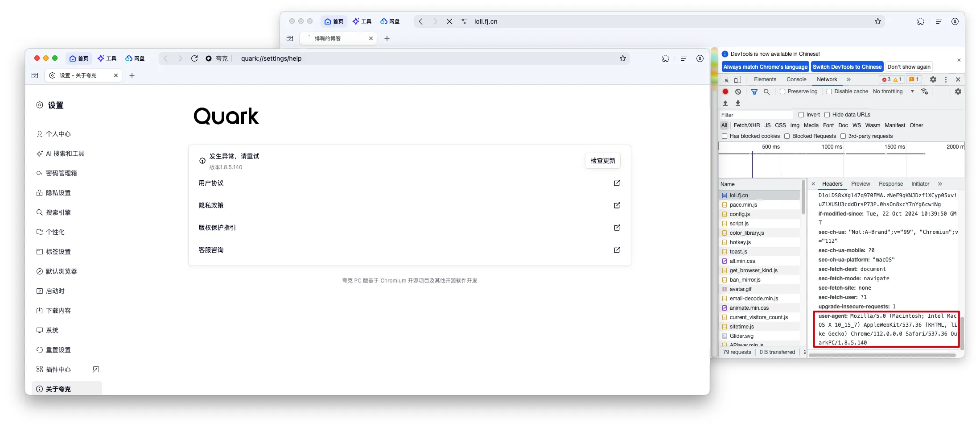Go to 首页 in front window
Image resolution: width=980 pixels, height=428 pixels.
[x=79, y=58]
